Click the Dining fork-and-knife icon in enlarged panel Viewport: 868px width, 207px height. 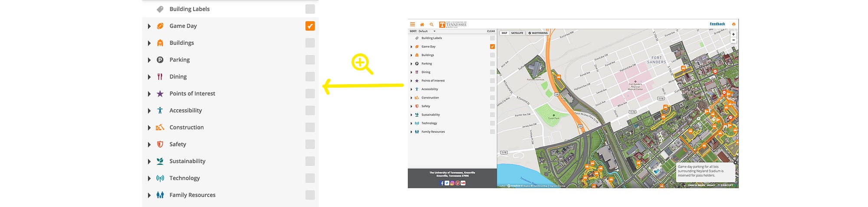[160, 77]
